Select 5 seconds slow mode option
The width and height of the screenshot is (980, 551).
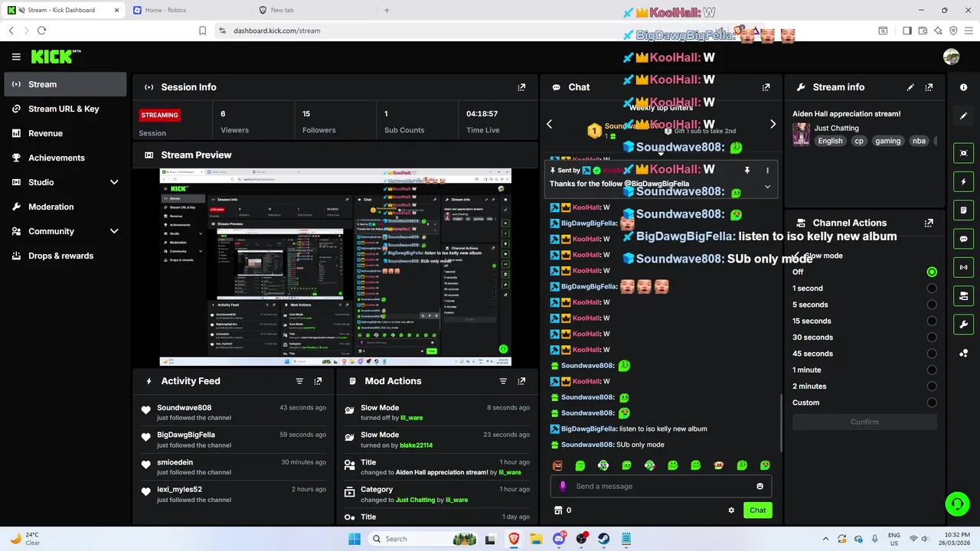click(932, 305)
